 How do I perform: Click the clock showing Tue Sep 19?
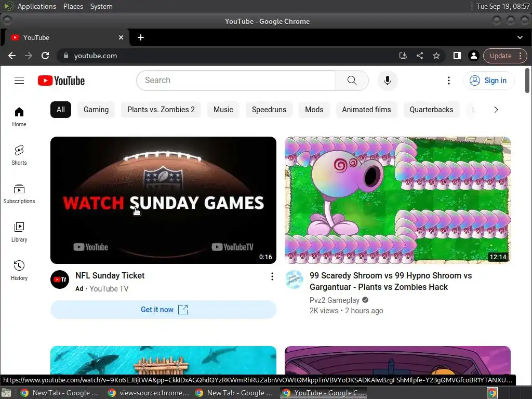point(503,6)
